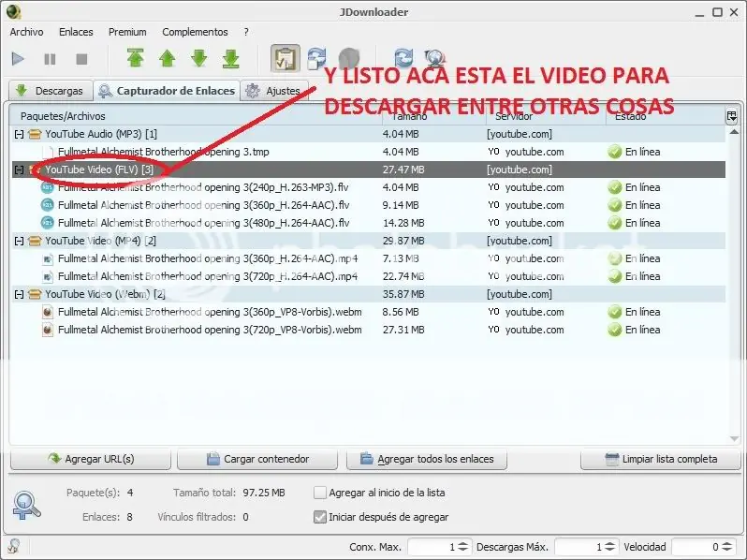
Task: Click scrollbar up arrow of the link list
Action: pos(734,132)
